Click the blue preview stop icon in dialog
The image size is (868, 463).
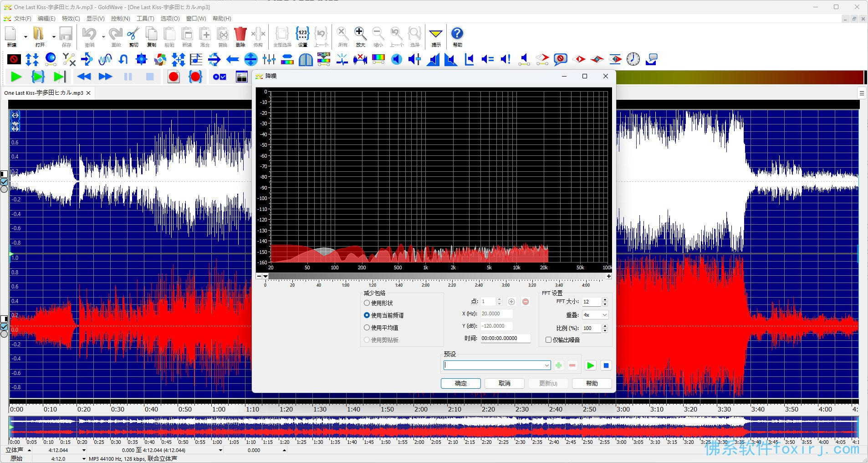pos(606,365)
